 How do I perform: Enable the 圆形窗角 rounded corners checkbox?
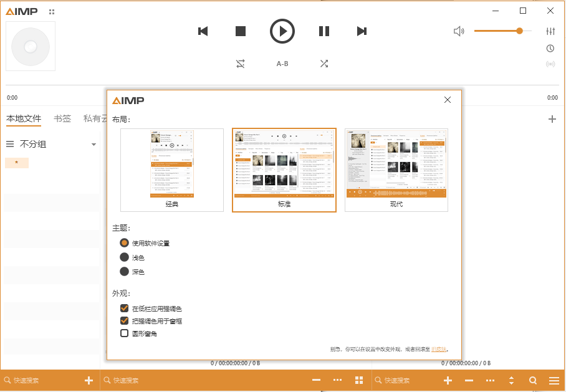[124, 333]
